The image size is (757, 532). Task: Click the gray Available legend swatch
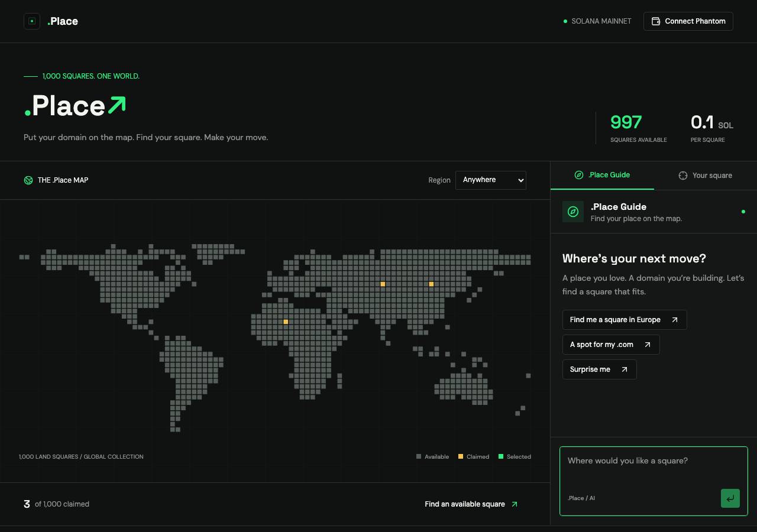coord(419,456)
